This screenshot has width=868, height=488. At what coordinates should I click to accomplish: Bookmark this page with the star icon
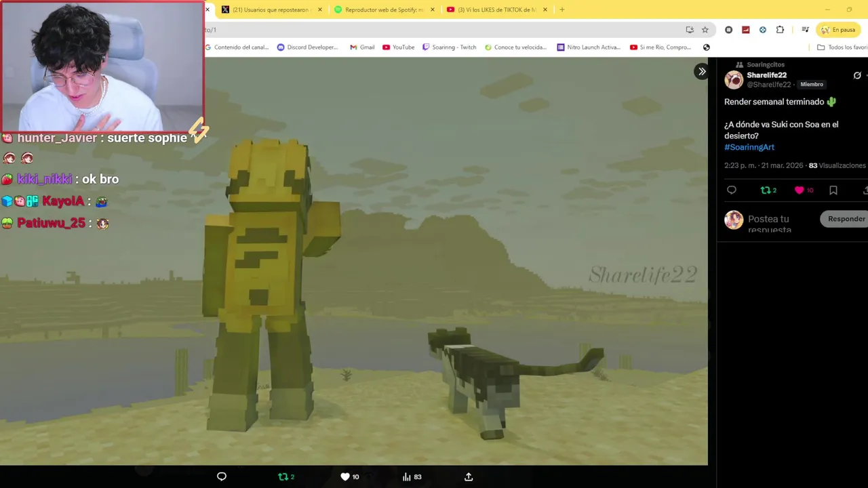[705, 30]
